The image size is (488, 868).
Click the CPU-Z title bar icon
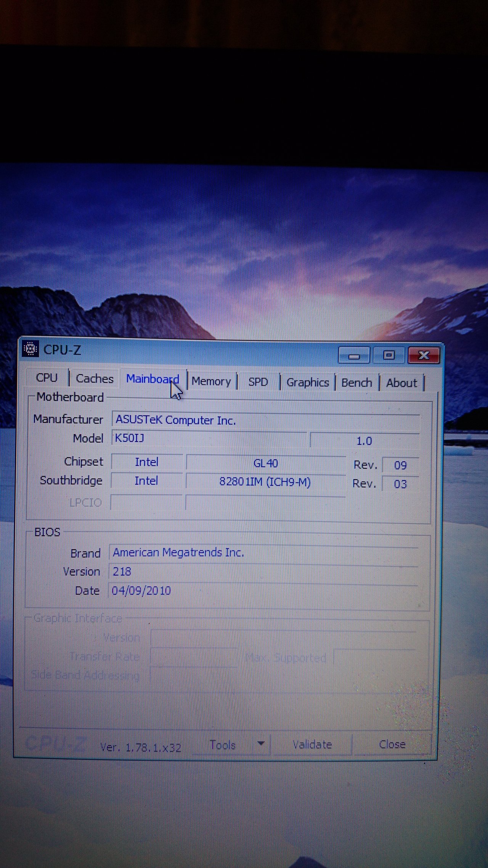tap(30, 349)
